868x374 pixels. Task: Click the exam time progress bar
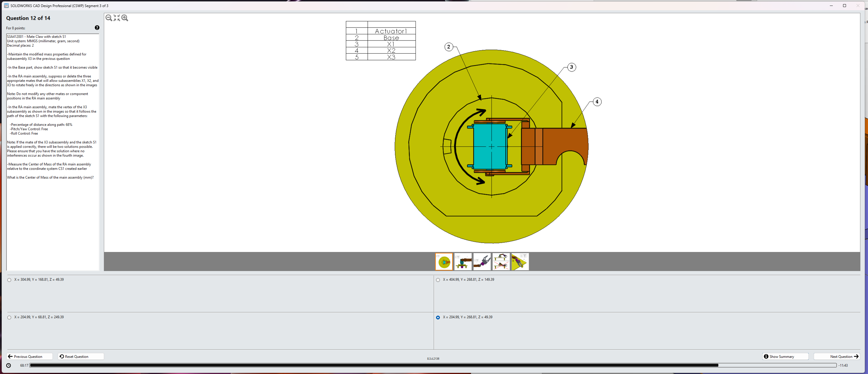(433, 365)
